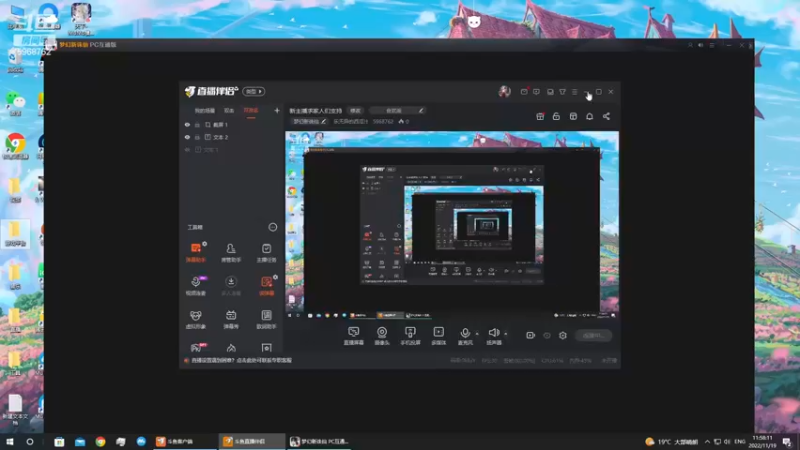Toggle the eye preview icon in bottom bar
The width and height of the screenshot is (800, 450).
point(546,335)
